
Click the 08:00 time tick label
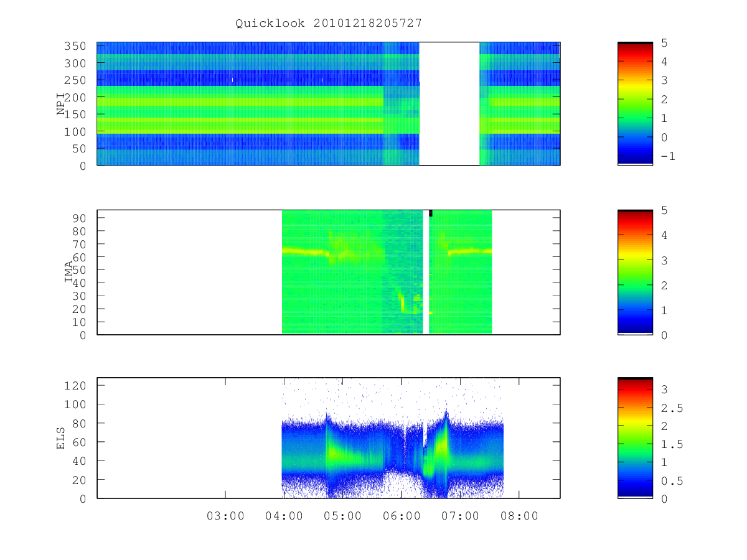click(x=519, y=516)
